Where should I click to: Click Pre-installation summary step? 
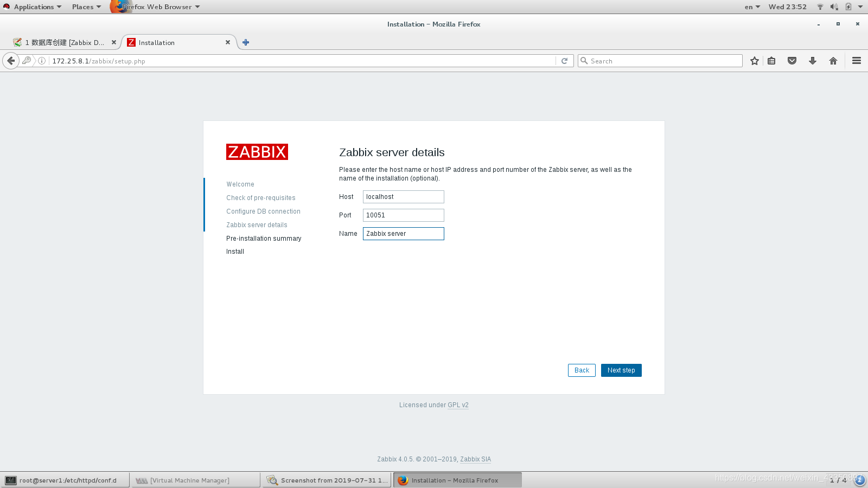point(264,239)
